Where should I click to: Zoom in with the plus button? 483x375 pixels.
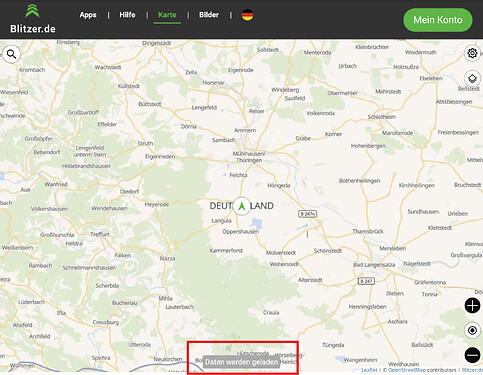(472, 306)
